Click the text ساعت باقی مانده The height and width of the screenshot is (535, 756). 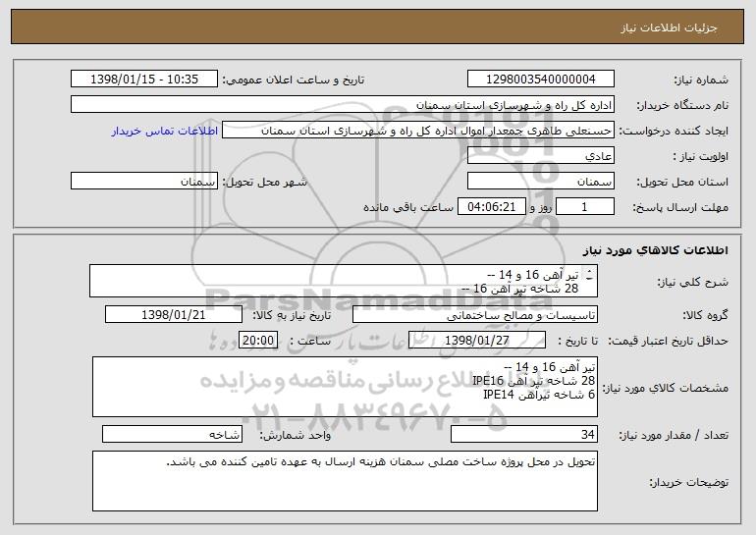408,207
